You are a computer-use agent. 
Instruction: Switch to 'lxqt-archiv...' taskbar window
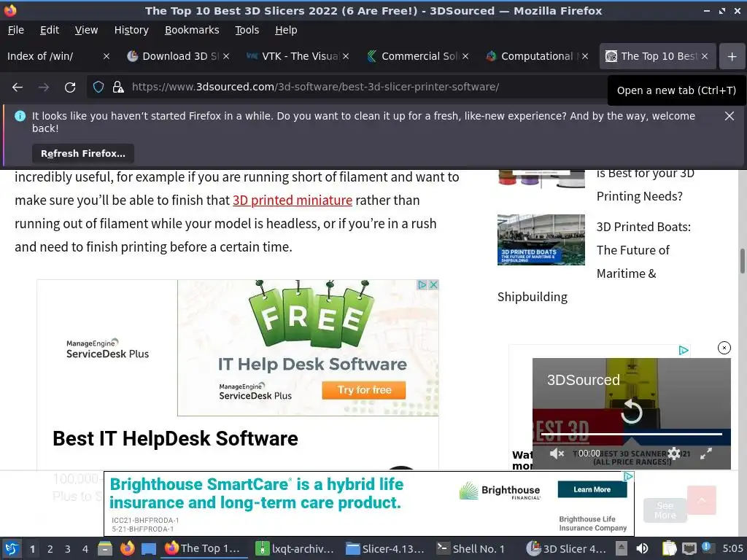tap(295, 548)
